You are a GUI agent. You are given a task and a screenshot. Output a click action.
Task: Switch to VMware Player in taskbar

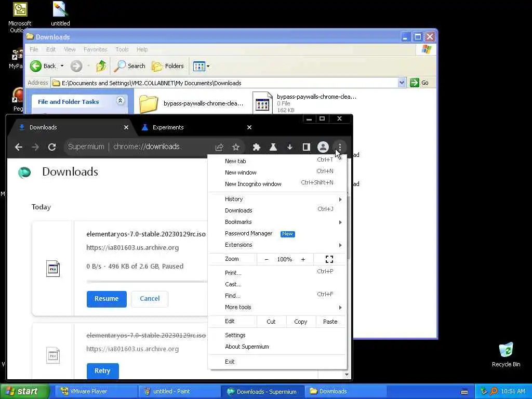coord(96,392)
